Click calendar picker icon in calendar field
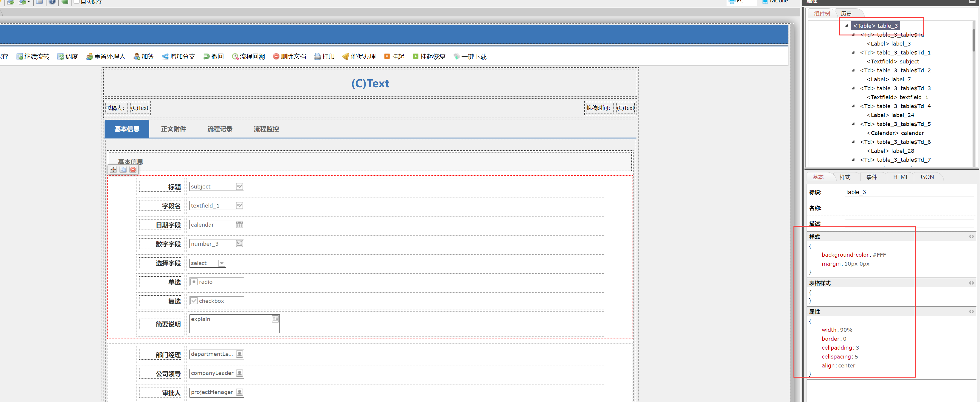Screen dimensions: 980x402 coord(239,225)
